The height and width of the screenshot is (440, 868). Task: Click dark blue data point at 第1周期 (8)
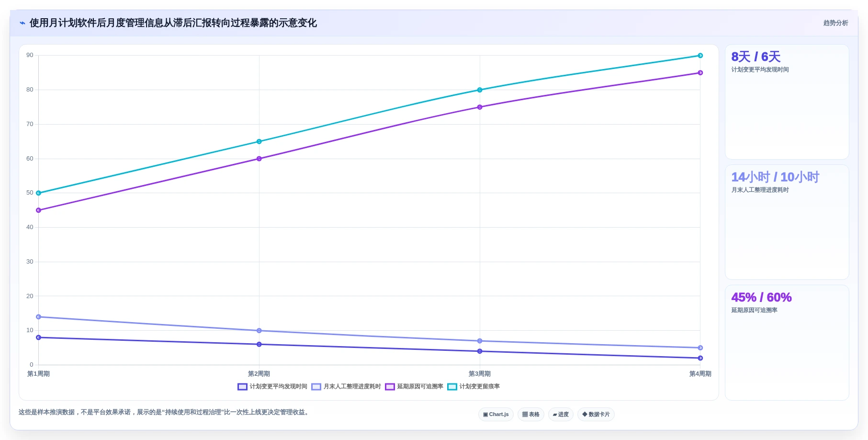pos(39,337)
